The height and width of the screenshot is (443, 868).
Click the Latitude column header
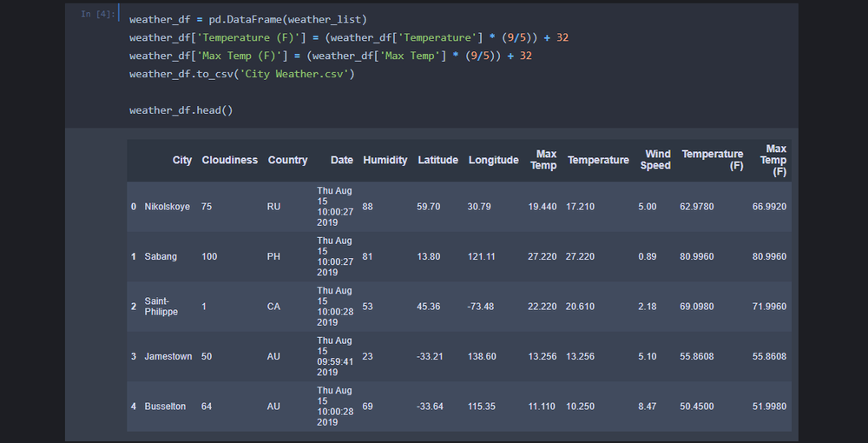437,160
